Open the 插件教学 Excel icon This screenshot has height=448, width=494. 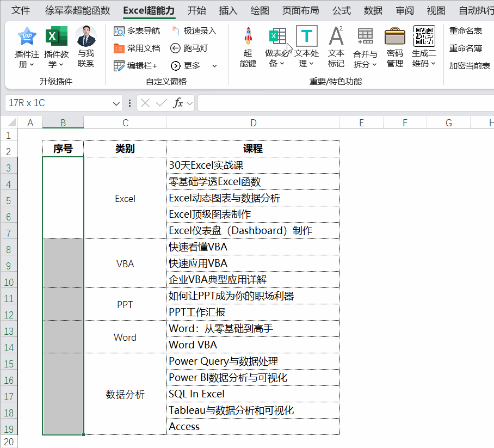pos(57,36)
